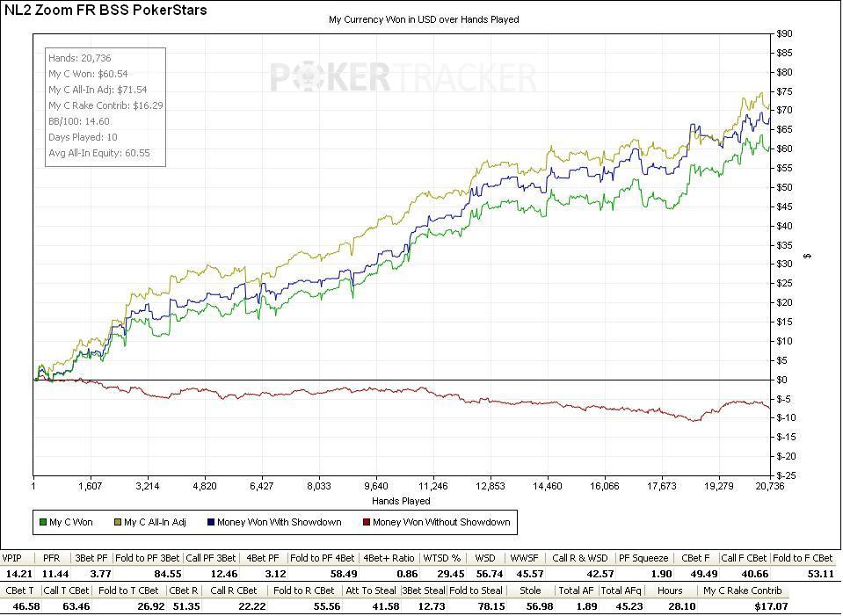Click the PFR value 11.44
This screenshot has width=843, height=616.
[x=55, y=574]
